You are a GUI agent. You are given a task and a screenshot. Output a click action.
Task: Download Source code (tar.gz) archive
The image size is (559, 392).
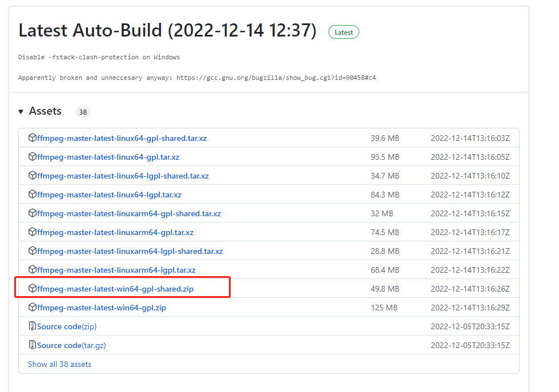coord(71,346)
